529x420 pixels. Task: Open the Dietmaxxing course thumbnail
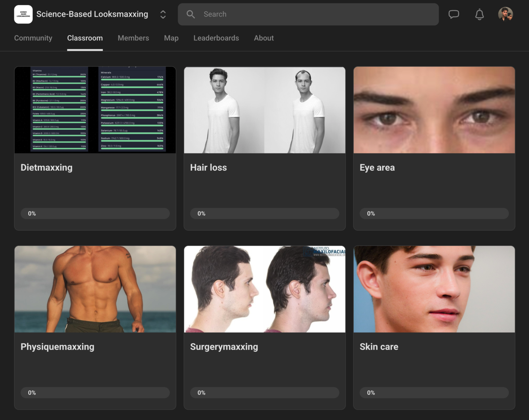(95, 110)
